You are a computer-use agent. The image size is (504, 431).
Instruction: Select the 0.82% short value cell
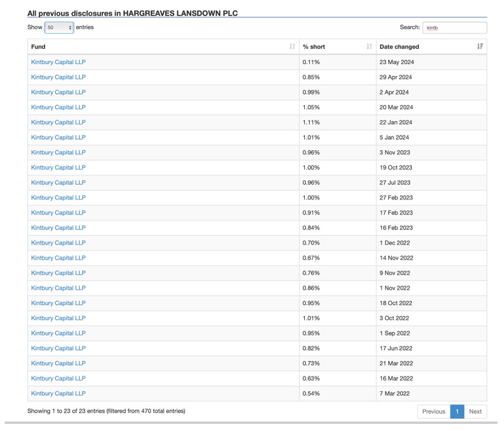pos(338,348)
